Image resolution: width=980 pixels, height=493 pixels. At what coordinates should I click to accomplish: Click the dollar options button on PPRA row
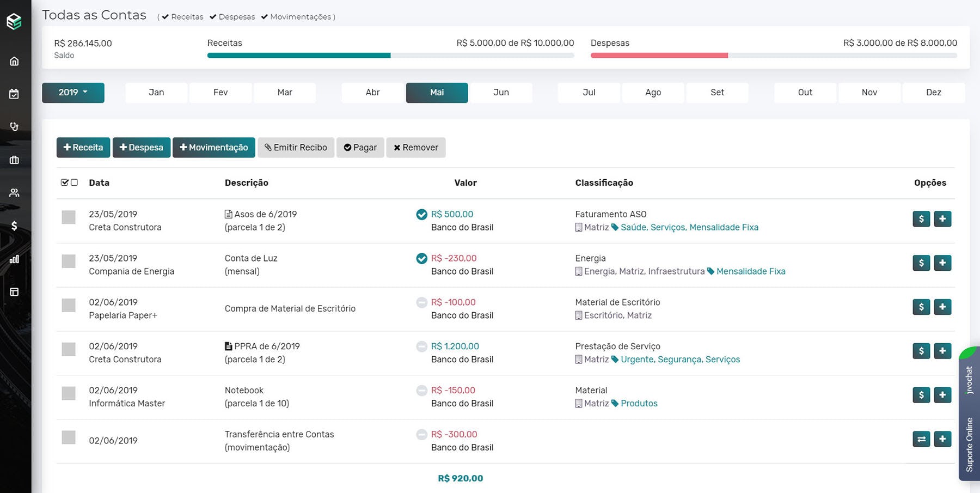pyautogui.click(x=921, y=351)
